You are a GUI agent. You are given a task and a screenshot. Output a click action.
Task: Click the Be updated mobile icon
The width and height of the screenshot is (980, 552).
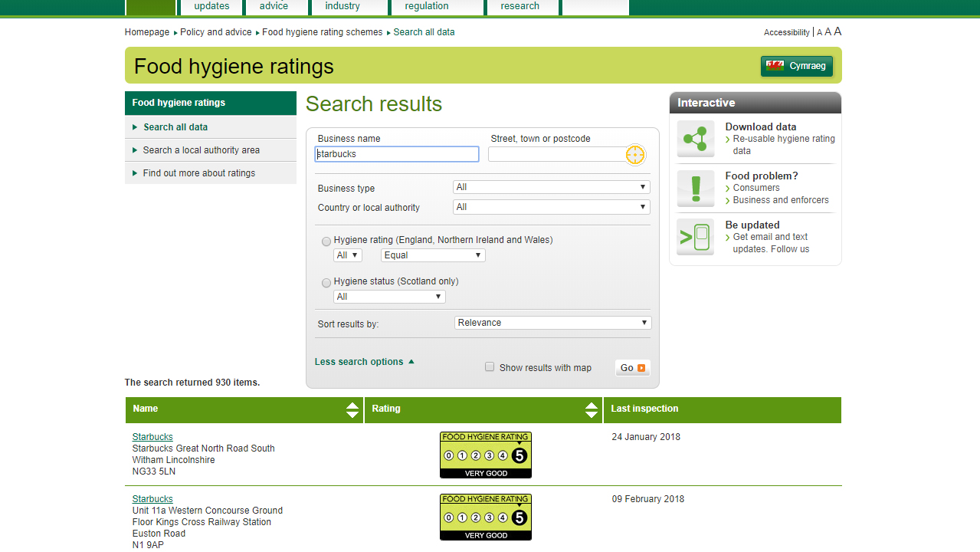point(696,237)
